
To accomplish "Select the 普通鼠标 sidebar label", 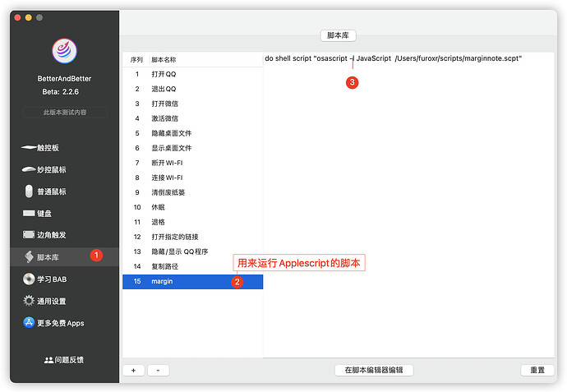I will tap(52, 191).
